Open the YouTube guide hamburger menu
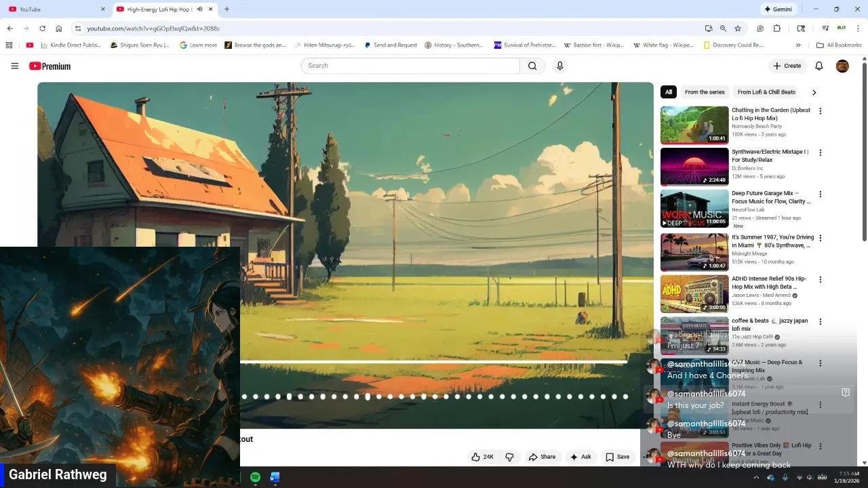 14,66
